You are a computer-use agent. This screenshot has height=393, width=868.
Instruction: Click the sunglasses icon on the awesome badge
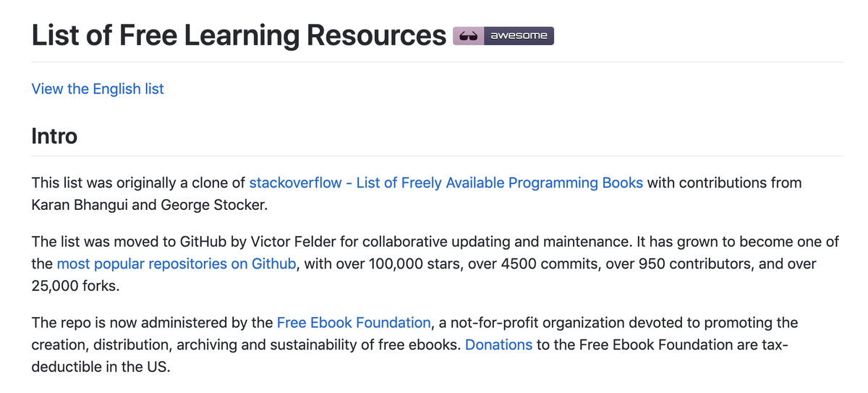pos(468,35)
